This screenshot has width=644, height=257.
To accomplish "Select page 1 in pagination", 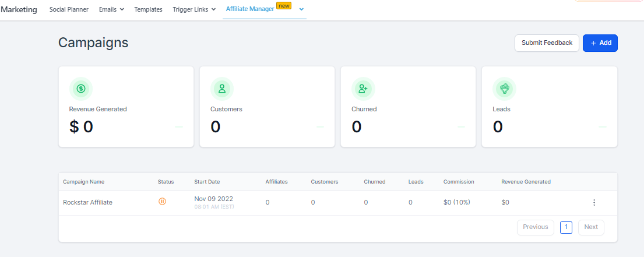I will tap(566, 227).
